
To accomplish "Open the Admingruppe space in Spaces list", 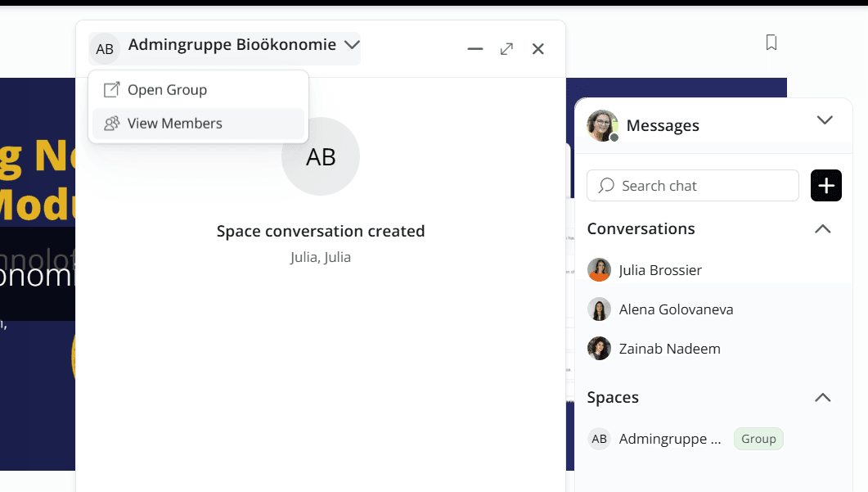I will click(669, 439).
